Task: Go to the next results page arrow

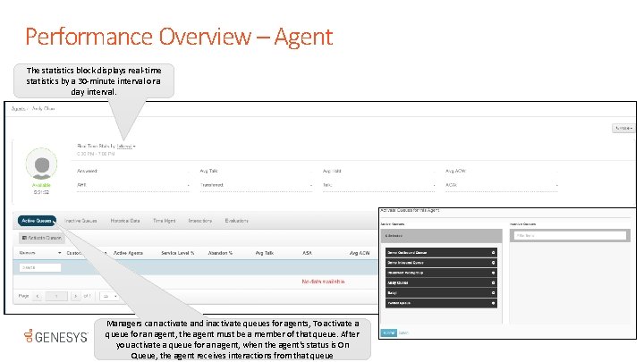Action: 75,296
